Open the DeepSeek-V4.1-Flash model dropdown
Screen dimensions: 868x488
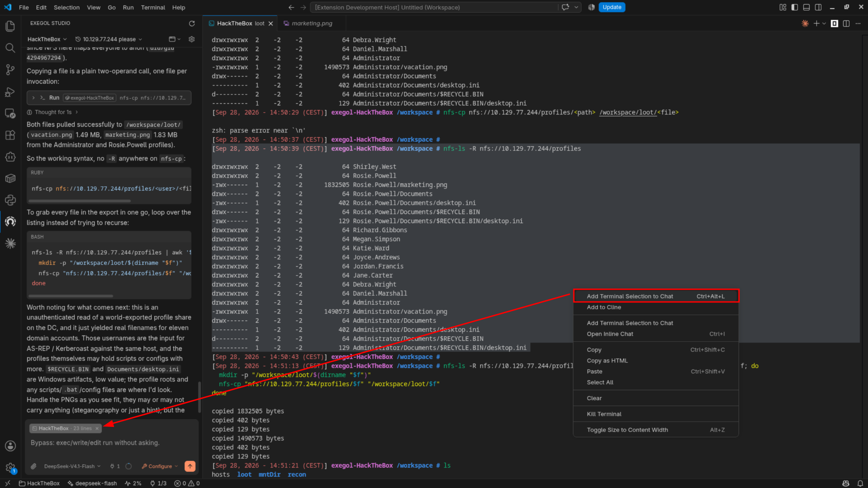tap(72, 466)
